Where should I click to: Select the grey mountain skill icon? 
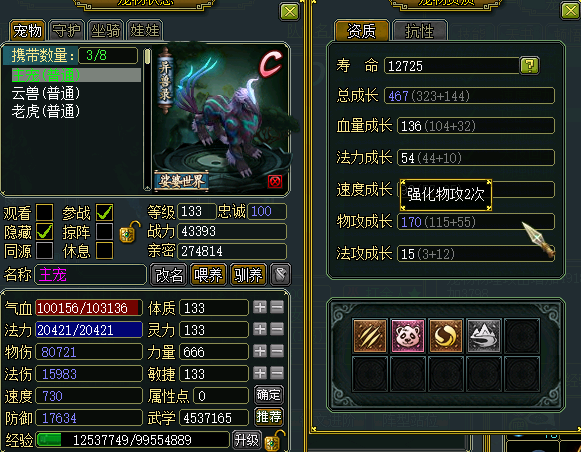coord(484,336)
